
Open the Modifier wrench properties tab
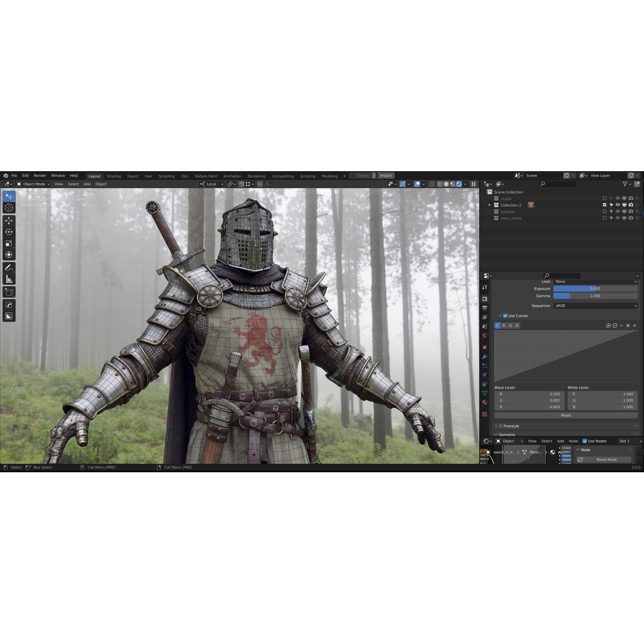tap(485, 357)
